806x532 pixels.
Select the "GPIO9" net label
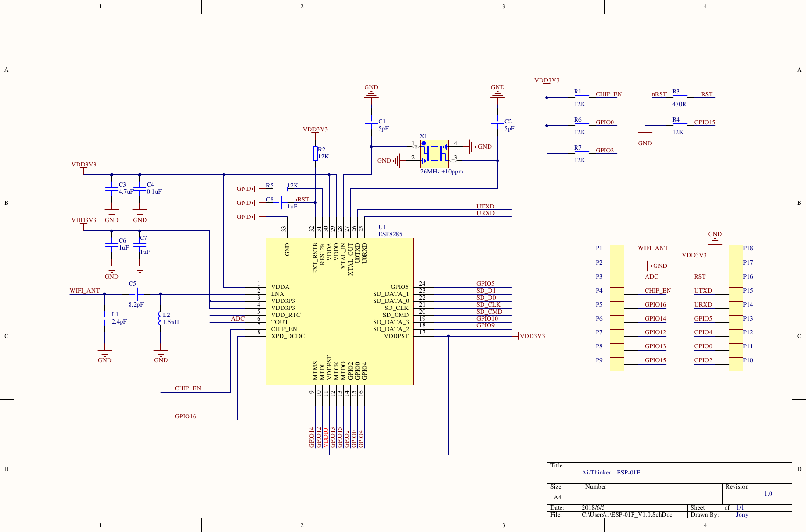(x=485, y=325)
